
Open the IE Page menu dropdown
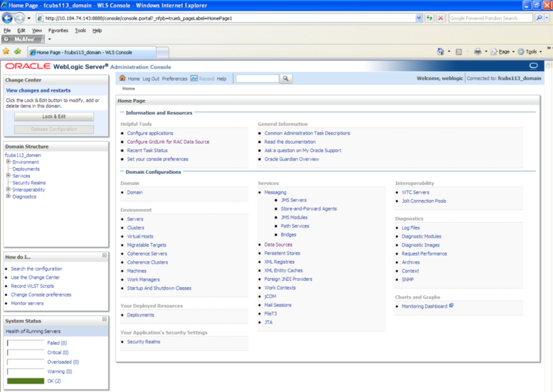(x=503, y=52)
